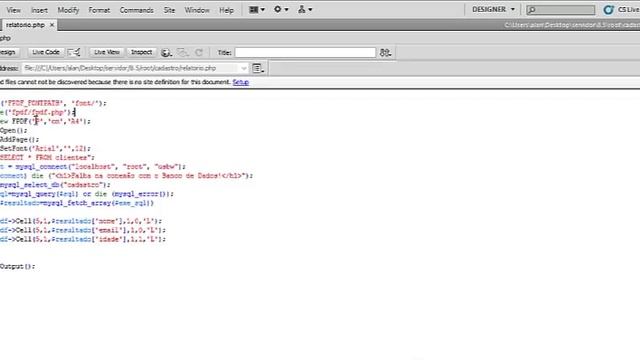Open the Site menu
The height and width of the screenshot is (360, 640).
point(169,10)
